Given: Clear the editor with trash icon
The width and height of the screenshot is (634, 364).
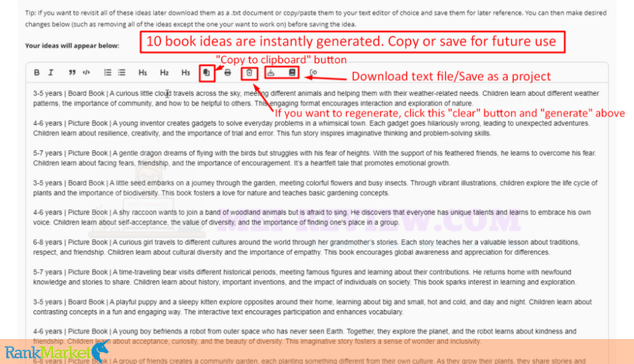Looking at the screenshot, I should pos(249,73).
